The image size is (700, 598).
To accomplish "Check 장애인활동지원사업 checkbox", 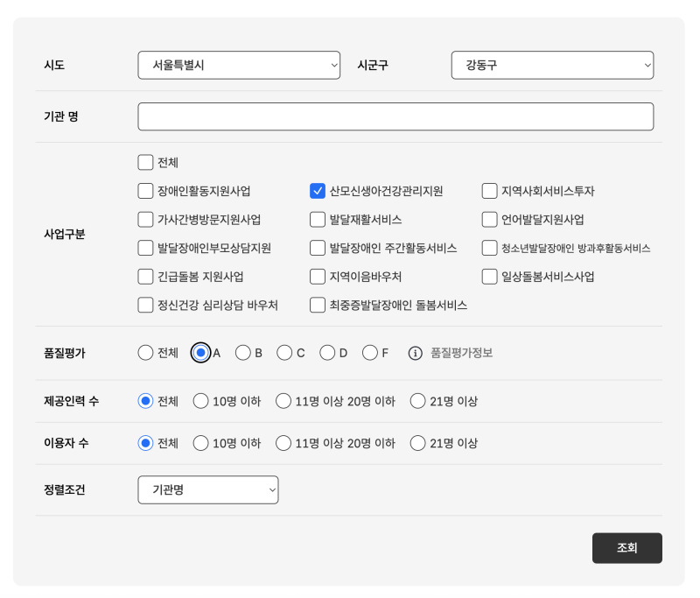I will pyautogui.click(x=145, y=191).
